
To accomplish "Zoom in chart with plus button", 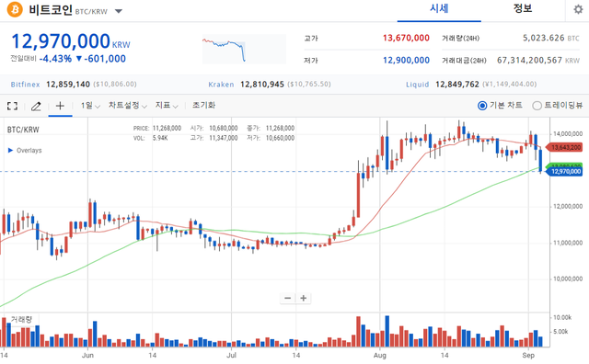I will 303,298.
